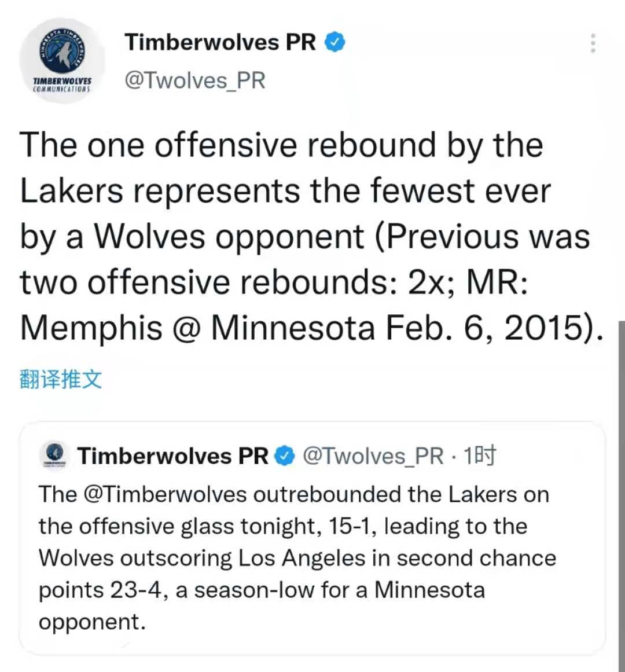Click the gray vertical scrollbar on right
The height and width of the screenshot is (672, 625).
pos(621,495)
